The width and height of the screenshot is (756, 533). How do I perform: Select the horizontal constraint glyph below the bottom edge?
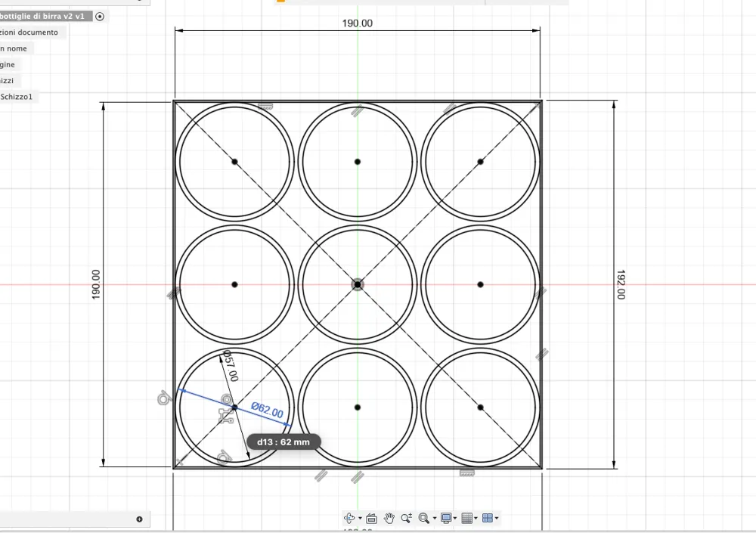point(466,473)
